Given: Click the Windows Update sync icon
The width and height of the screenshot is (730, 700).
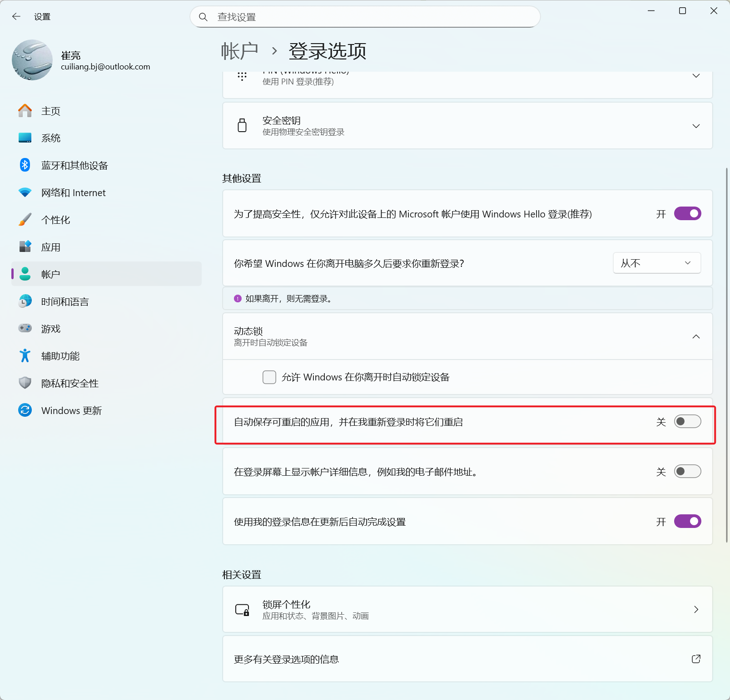Looking at the screenshot, I should click(x=25, y=410).
